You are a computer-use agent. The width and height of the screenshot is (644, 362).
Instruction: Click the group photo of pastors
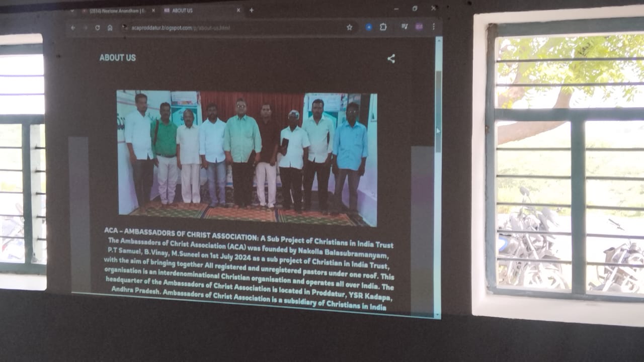pyautogui.click(x=247, y=158)
